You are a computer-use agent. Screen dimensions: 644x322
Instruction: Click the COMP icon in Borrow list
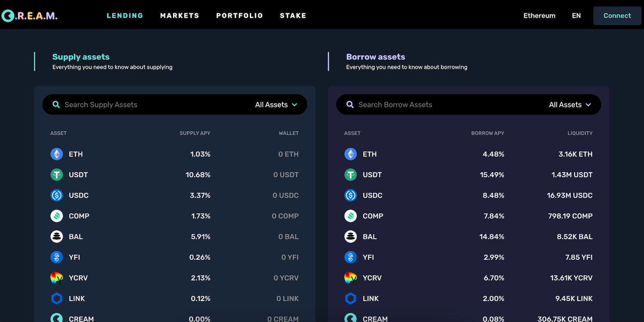click(x=351, y=216)
